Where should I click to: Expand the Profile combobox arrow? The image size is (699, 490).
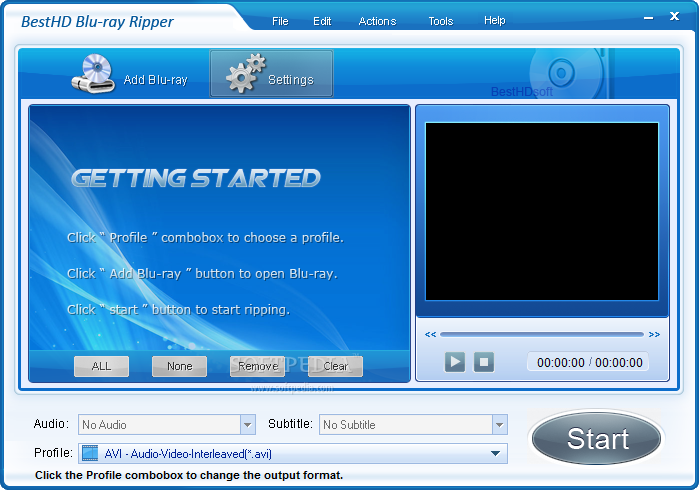(x=495, y=453)
